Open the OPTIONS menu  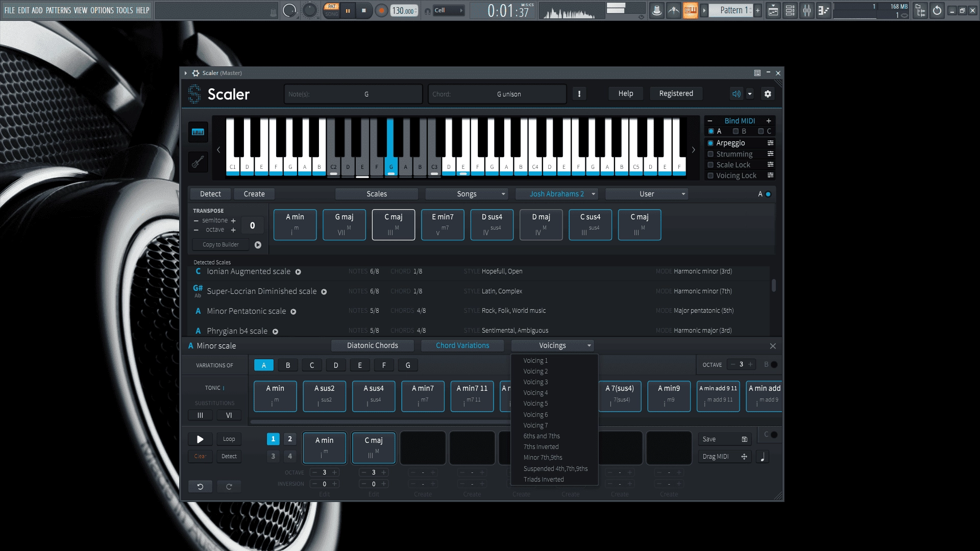coord(102,10)
